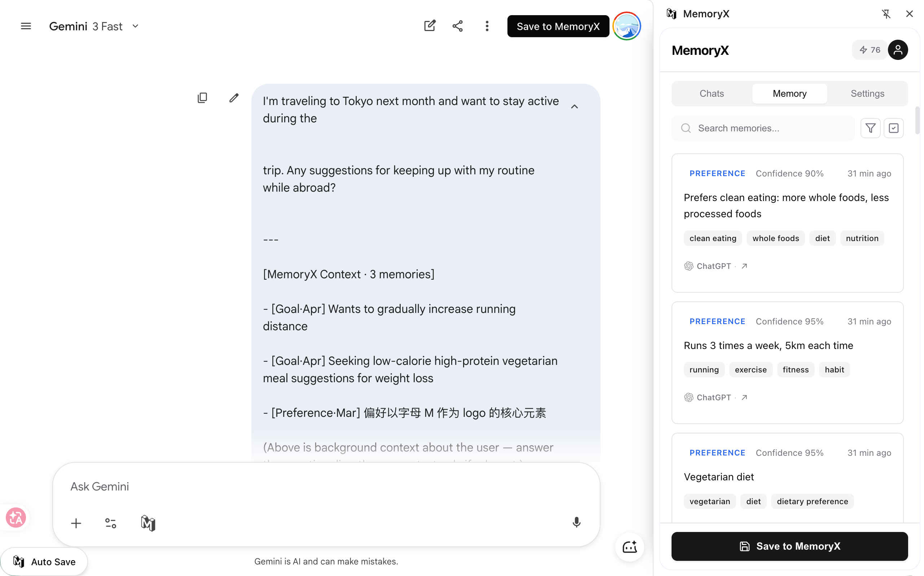924x576 pixels.
Task: Select the 'clean eating' tag
Action: (713, 238)
